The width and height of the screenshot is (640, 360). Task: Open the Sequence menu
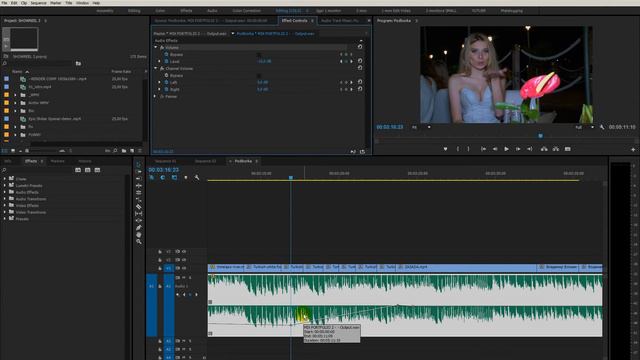[x=38, y=3]
